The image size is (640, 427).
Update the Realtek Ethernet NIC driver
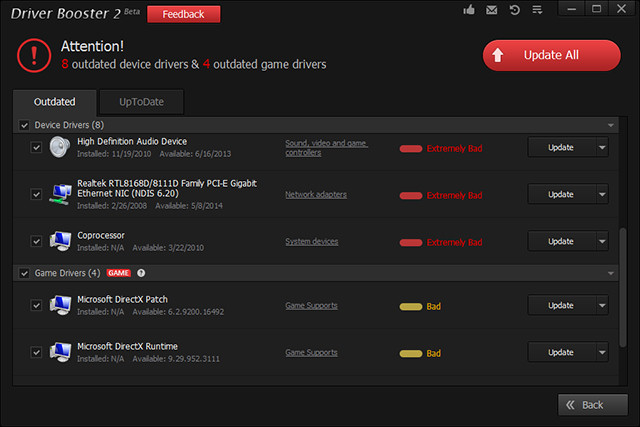tap(562, 194)
